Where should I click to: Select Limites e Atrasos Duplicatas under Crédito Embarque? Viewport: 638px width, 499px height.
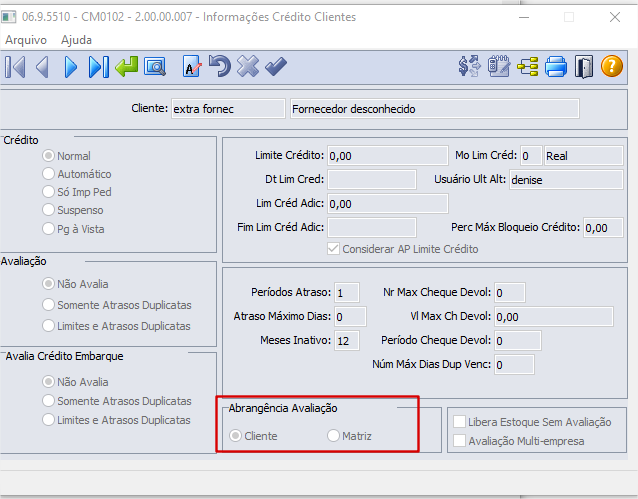pyautogui.click(x=116, y=420)
